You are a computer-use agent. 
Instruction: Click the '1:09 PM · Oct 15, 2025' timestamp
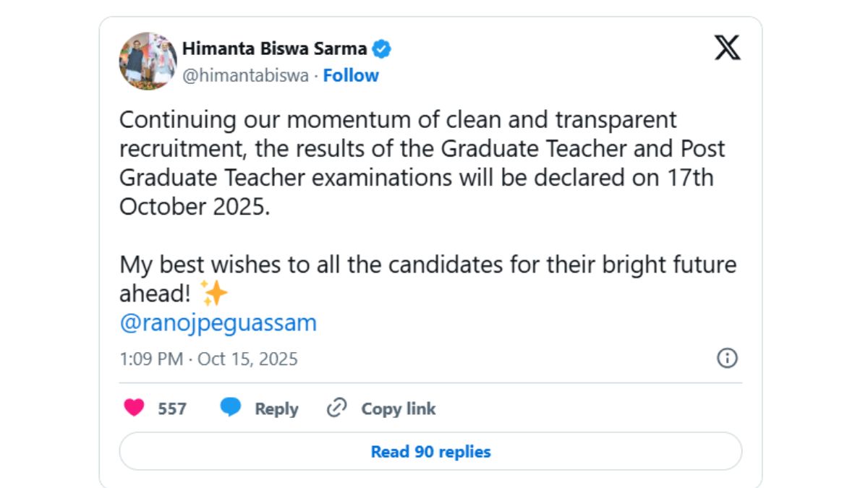[x=208, y=359]
